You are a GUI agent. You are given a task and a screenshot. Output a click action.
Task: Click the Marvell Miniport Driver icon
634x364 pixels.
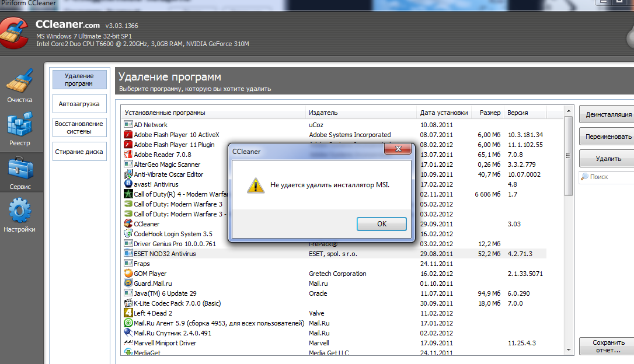coord(128,342)
